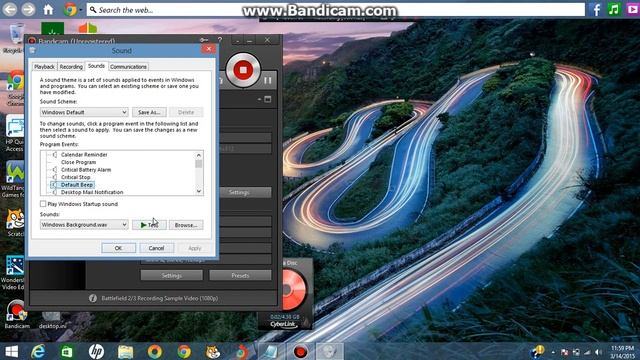Click the Chrome icon in top toolbar
640x360 pixels.
70,9
